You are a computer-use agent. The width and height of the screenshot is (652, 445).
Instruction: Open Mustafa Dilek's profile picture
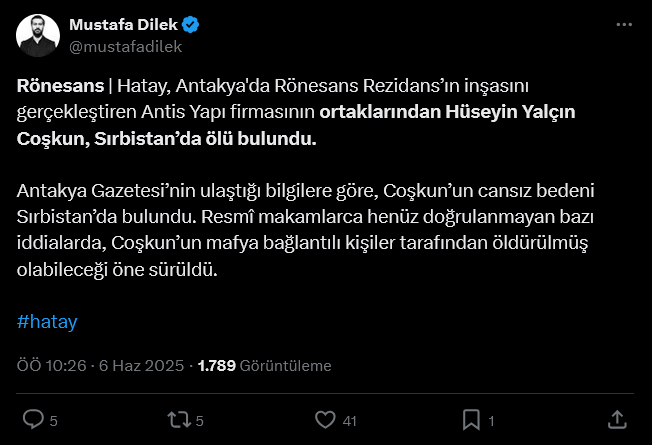[36, 36]
